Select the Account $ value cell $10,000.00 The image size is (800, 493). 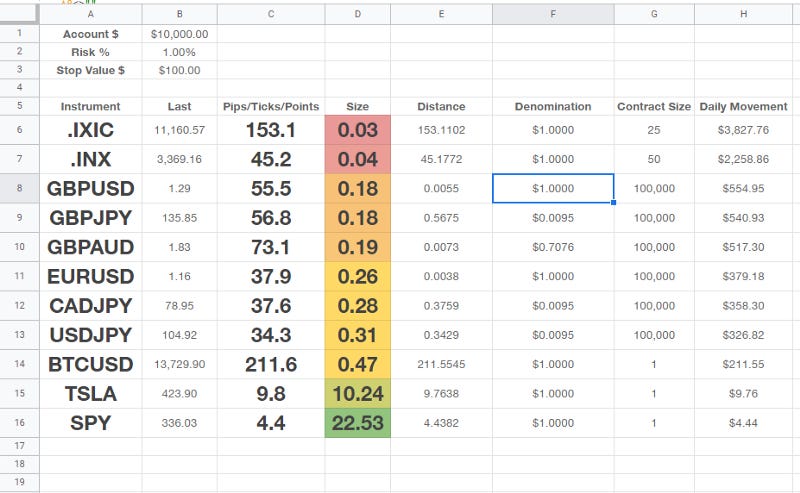[180, 34]
